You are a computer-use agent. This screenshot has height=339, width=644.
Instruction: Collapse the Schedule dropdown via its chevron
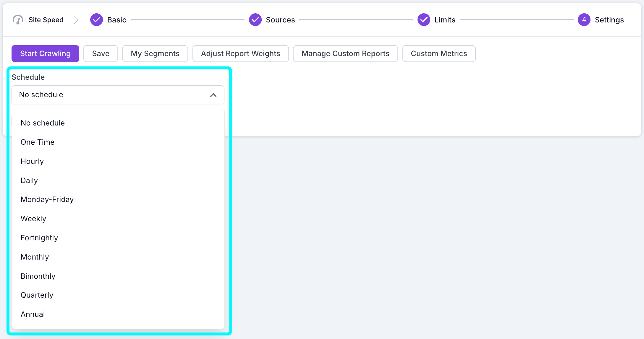coord(213,95)
